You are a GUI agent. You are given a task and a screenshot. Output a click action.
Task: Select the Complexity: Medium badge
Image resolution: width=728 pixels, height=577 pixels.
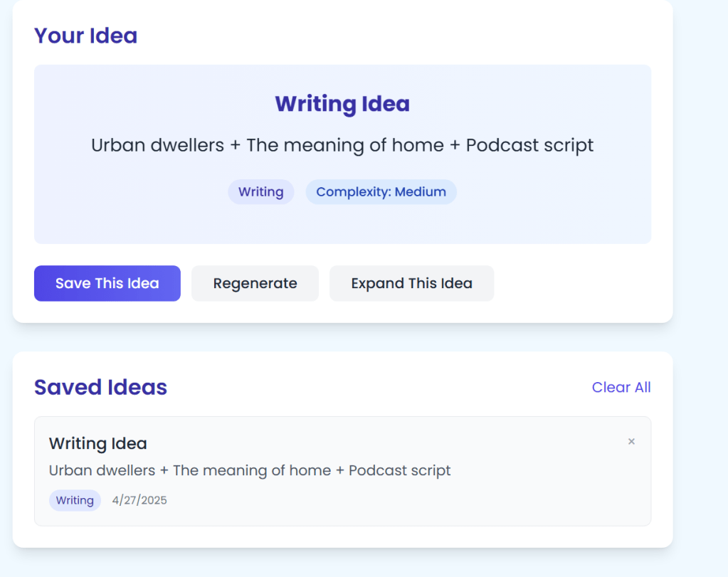pyautogui.click(x=381, y=192)
